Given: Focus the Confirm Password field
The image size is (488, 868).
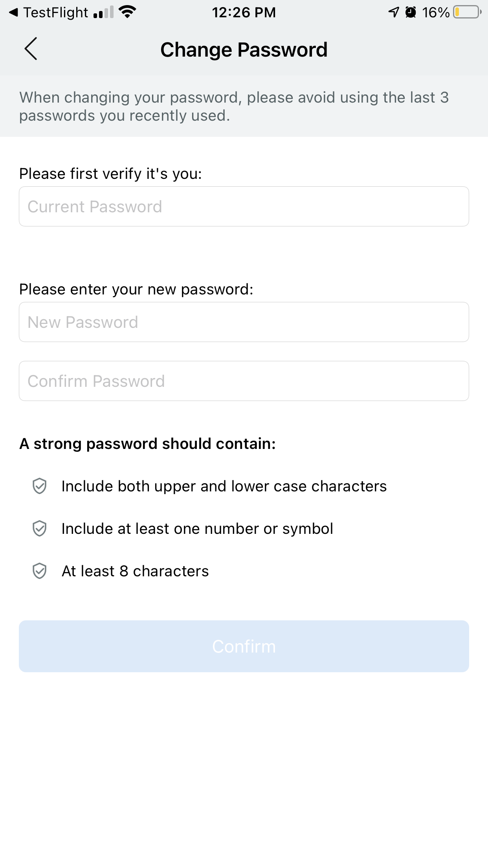Looking at the screenshot, I should pos(244,381).
